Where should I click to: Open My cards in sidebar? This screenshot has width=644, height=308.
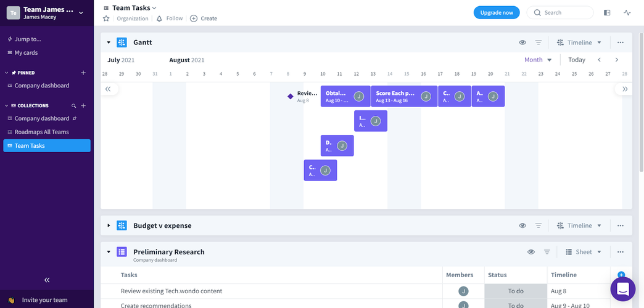click(x=26, y=52)
